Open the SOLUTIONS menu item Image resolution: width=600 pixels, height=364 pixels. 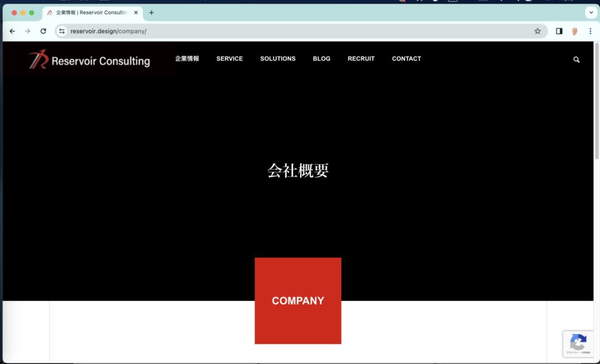coord(278,58)
